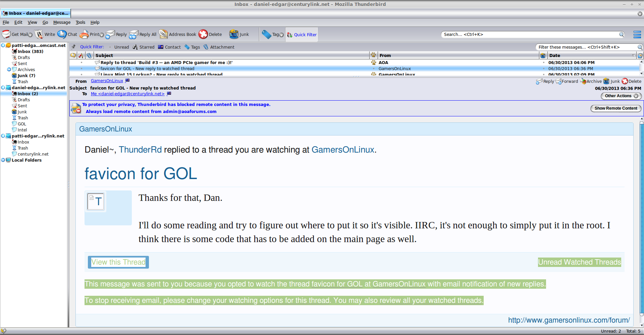Screen dimensions: 644x335
Task: Expand the Archives folder
Action: (x=9, y=69)
